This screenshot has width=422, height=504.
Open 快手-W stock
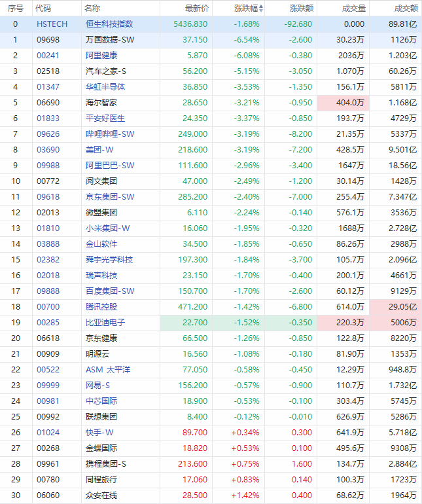[99, 433]
